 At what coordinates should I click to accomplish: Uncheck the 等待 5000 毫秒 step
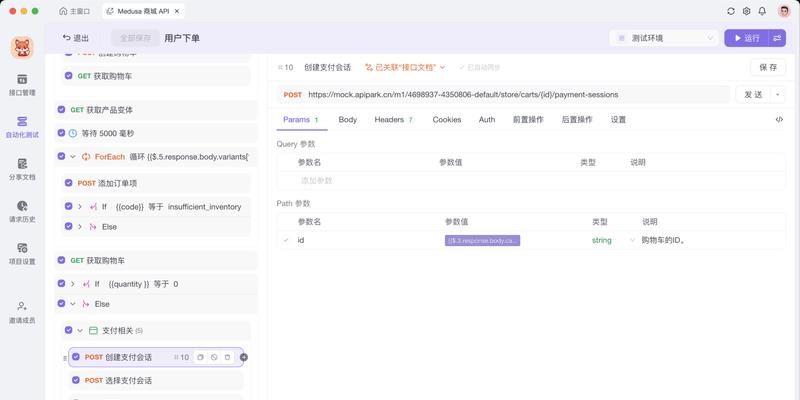(61, 133)
